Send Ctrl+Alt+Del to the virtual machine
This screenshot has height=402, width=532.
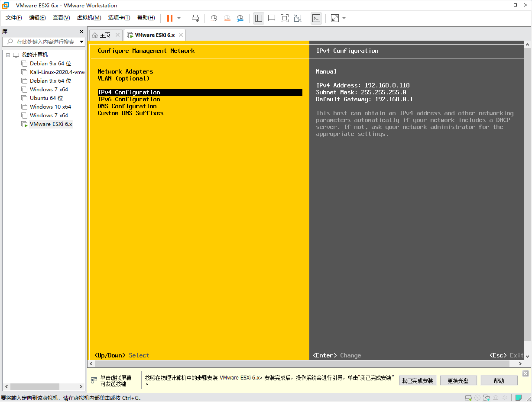click(x=195, y=18)
